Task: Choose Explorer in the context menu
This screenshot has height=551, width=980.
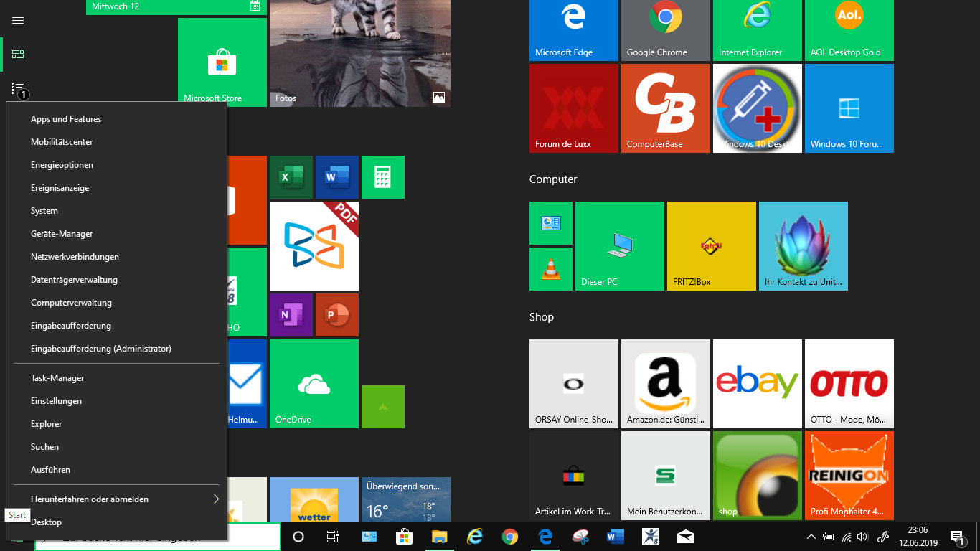Action: [116, 424]
